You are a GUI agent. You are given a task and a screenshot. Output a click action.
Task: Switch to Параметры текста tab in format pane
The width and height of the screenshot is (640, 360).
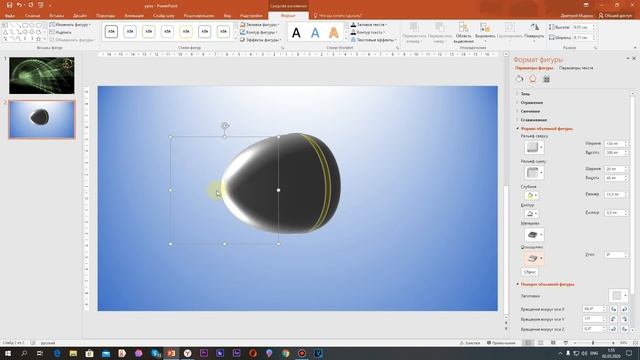(x=576, y=68)
